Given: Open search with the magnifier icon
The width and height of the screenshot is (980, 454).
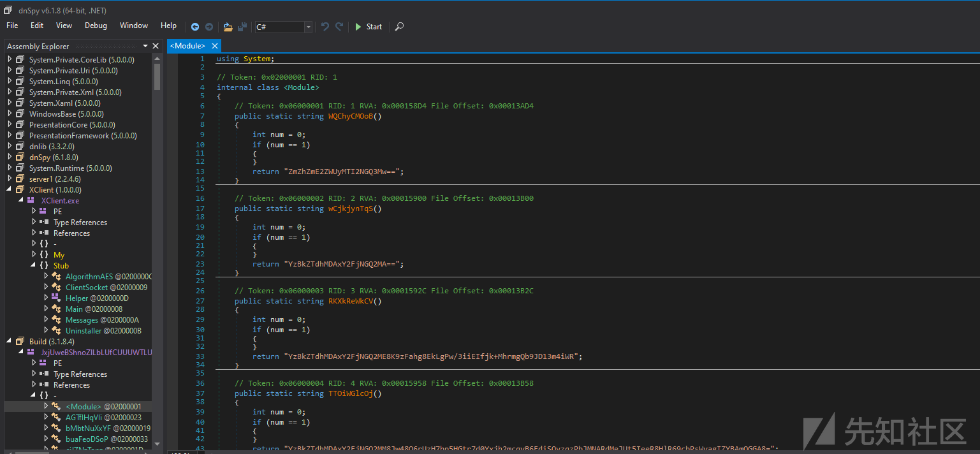Looking at the screenshot, I should point(399,27).
